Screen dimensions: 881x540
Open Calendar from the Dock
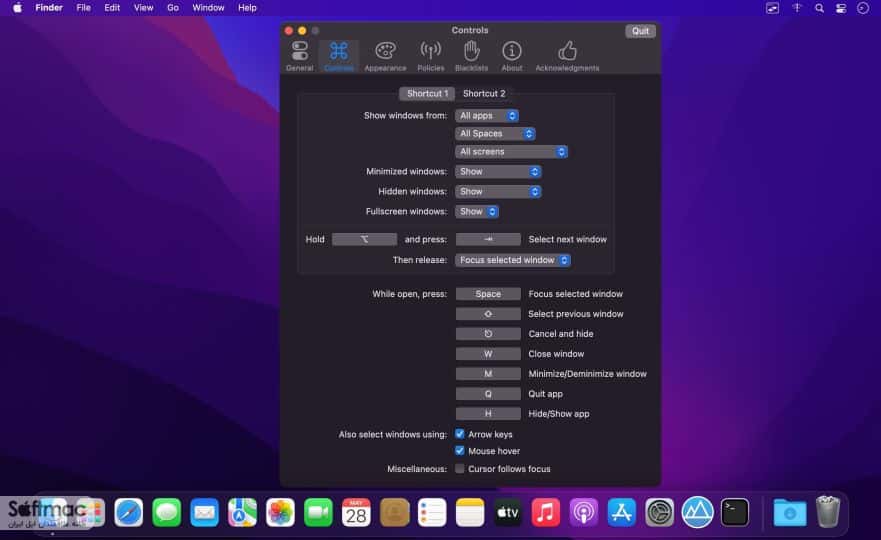click(356, 512)
